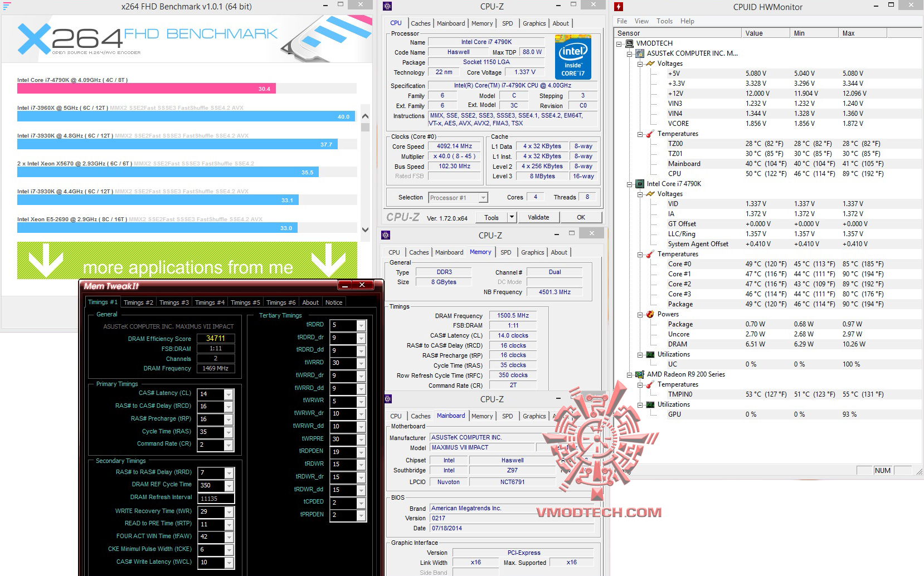Click the Voltages icon under ASUSTeK in HWMonitor

[x=650, y=64]
